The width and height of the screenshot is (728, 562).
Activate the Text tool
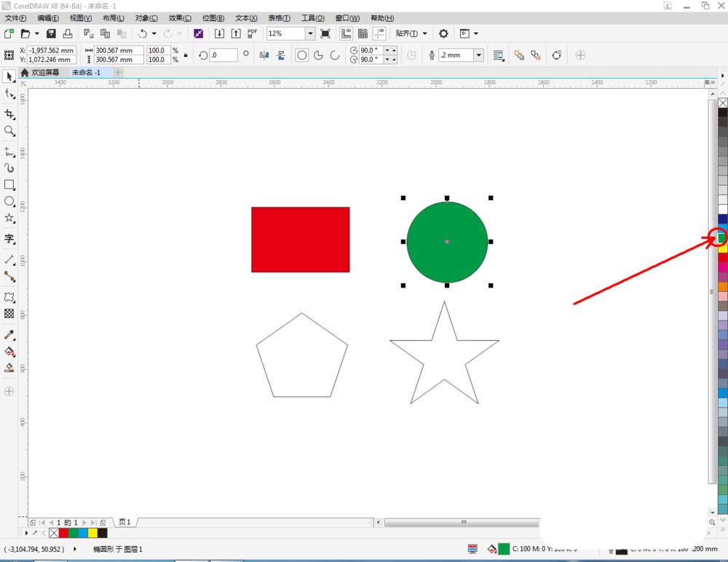pyautogui.click(x=9, y=240)
